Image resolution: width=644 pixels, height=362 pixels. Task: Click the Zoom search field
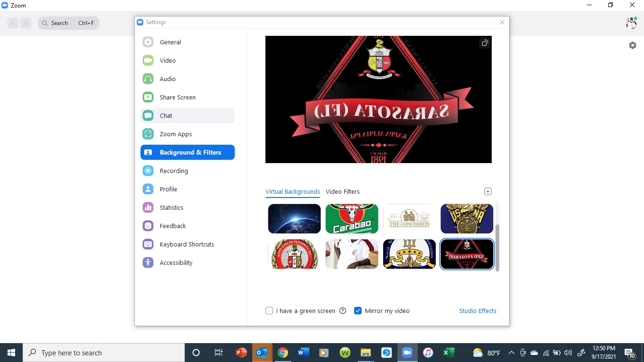tap(69, 23)
